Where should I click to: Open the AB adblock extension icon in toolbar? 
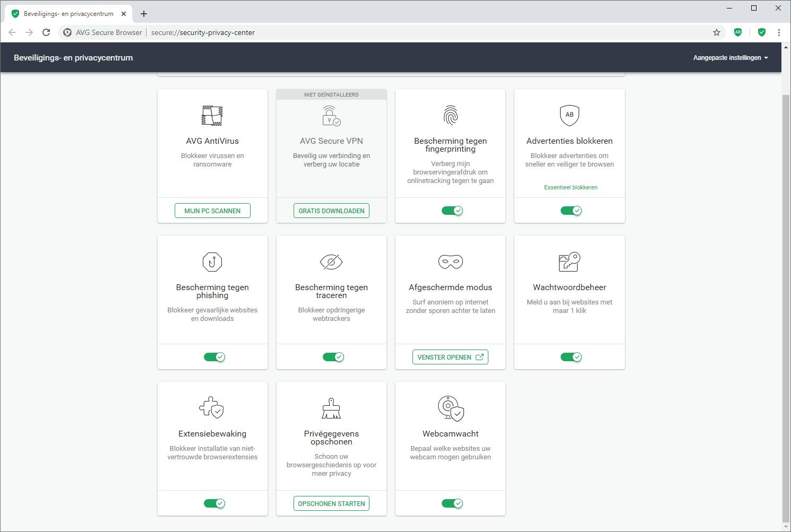(x=738, y=32)
